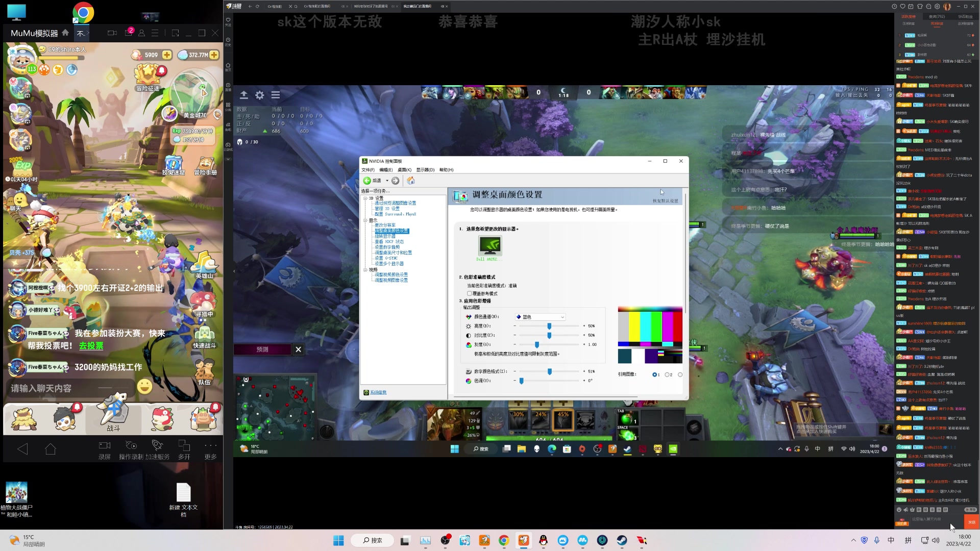Image resolution: width=980 pixels, height=551 pixels.
Task: Select 设置 G-SYNC in task tree
Action: [386, 258]
